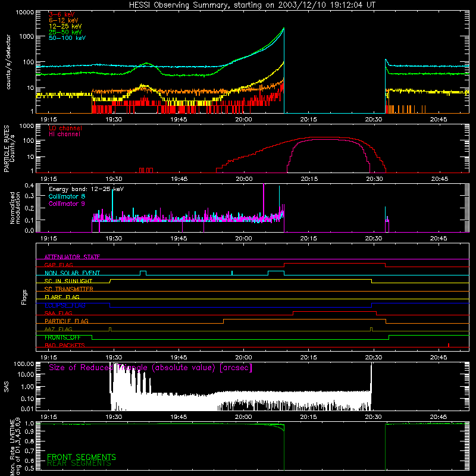The image size is (476, 476).
Task: Click the HESSI Observing Summary title text
Action: (x=252, y=5)
